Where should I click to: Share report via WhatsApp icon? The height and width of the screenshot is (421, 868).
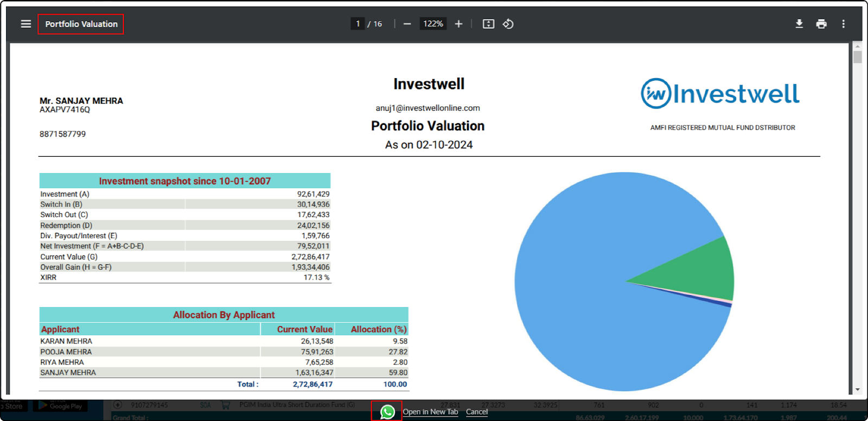pos(387,412)
